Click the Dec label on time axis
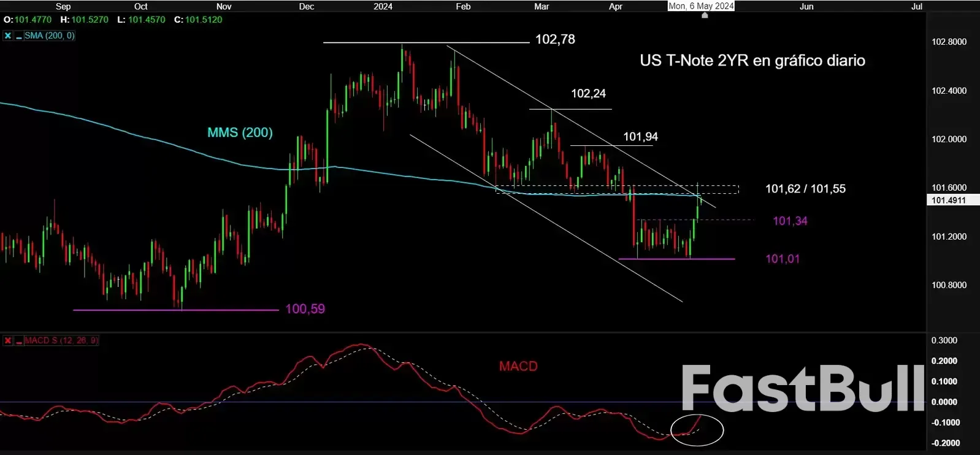 [x=306, y=6]
